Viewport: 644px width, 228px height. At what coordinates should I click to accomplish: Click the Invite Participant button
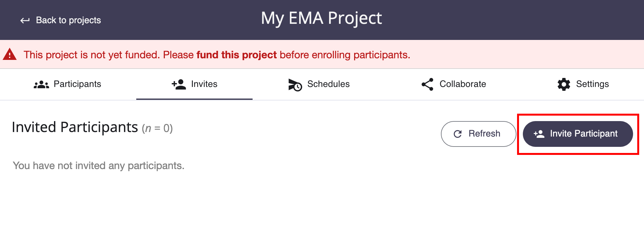tap(578, 134)
